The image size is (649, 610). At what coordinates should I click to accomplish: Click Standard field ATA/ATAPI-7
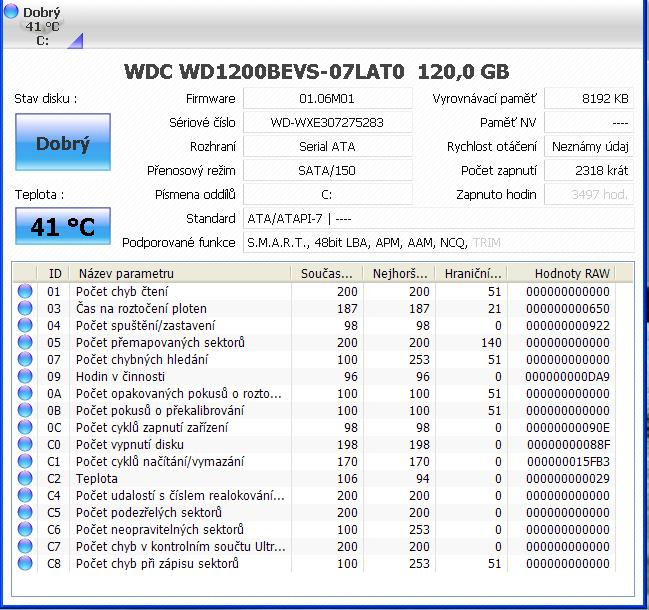pos(438,219)
